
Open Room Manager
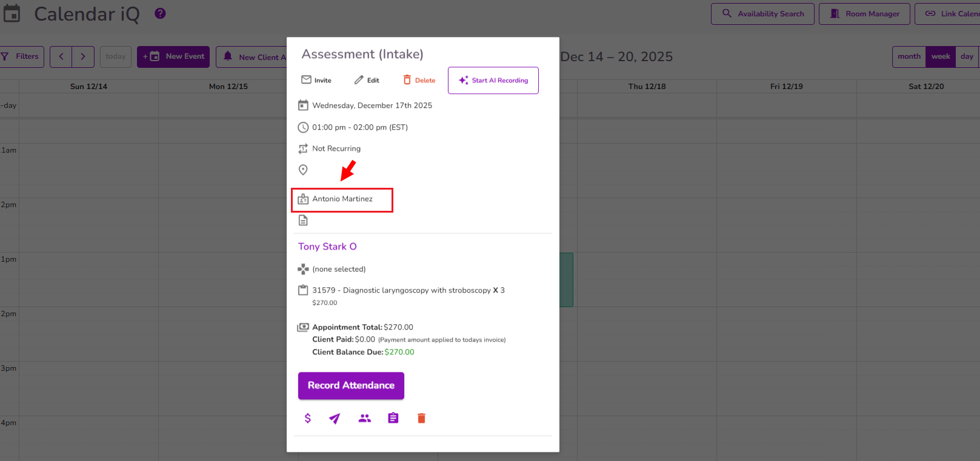click(864, 14)
